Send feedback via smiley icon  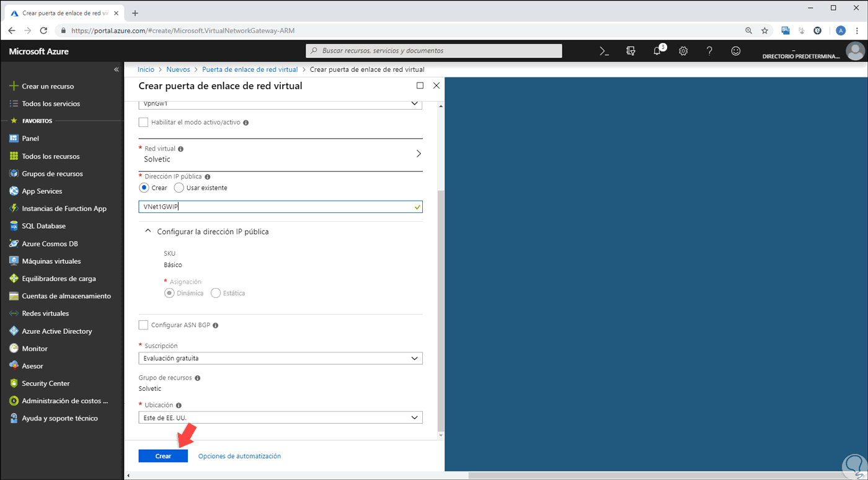(x=736, y=51)
